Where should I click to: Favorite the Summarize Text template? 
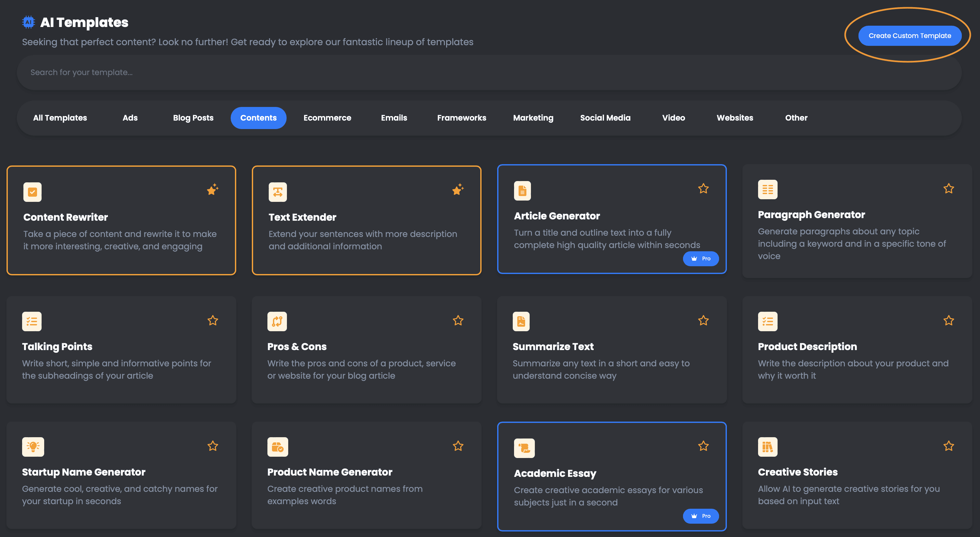(x=703, y=321)
